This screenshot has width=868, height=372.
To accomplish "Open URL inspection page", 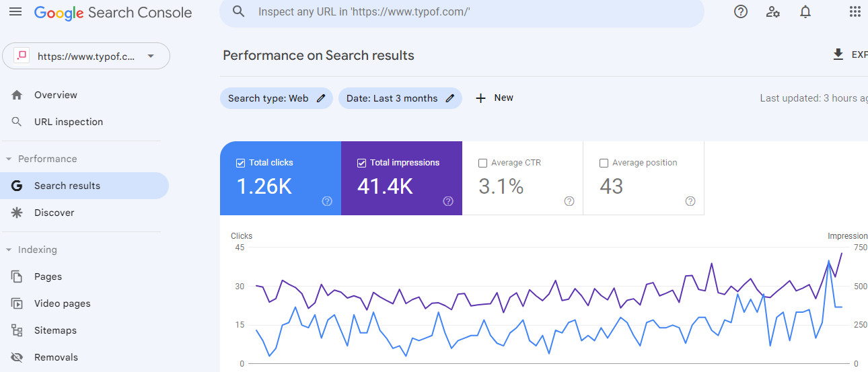I will click(x=84, y=122).
